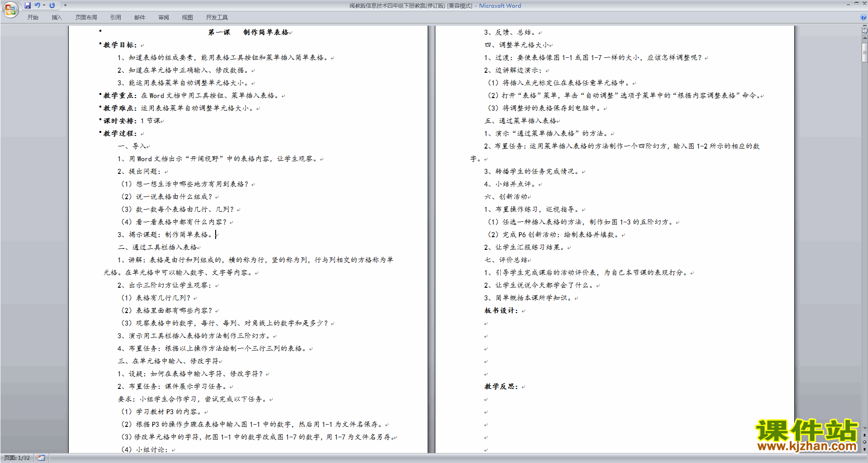Viewport: 868px width, 463px height.
Task: Click the line (4)小组讨论:
Action: [145, 450]
